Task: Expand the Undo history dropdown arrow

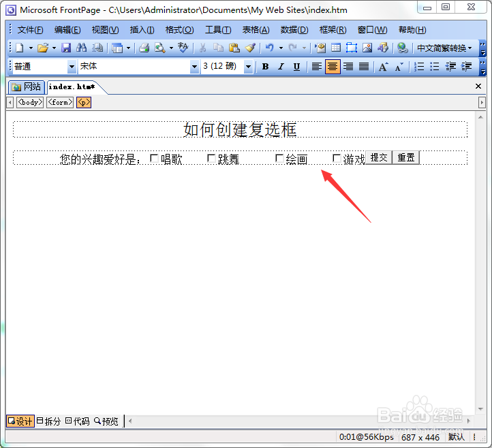Action: [281, 48]
